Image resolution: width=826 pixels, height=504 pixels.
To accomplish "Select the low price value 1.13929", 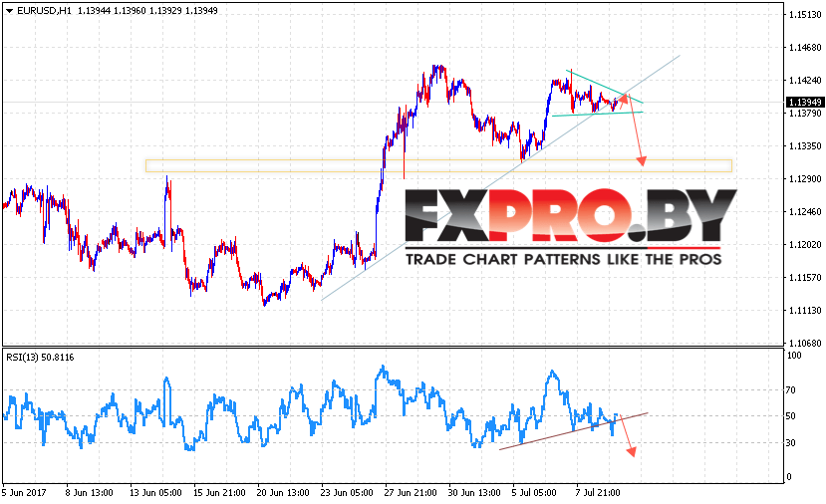I will point(165,11).
